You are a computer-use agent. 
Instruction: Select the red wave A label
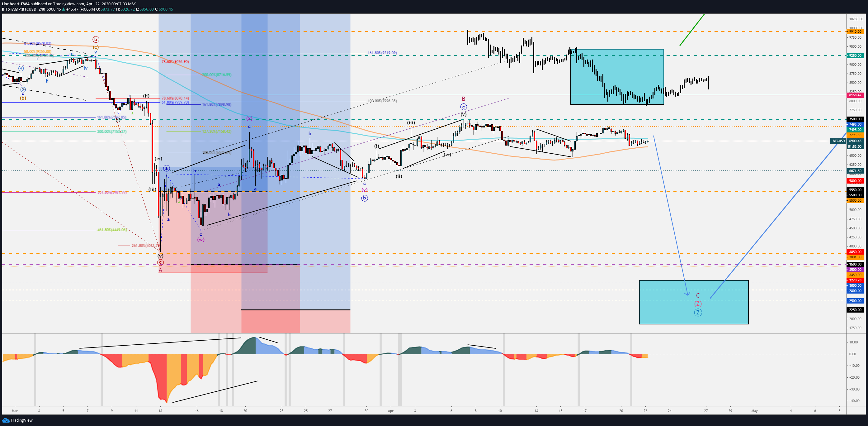coord(160,270)
